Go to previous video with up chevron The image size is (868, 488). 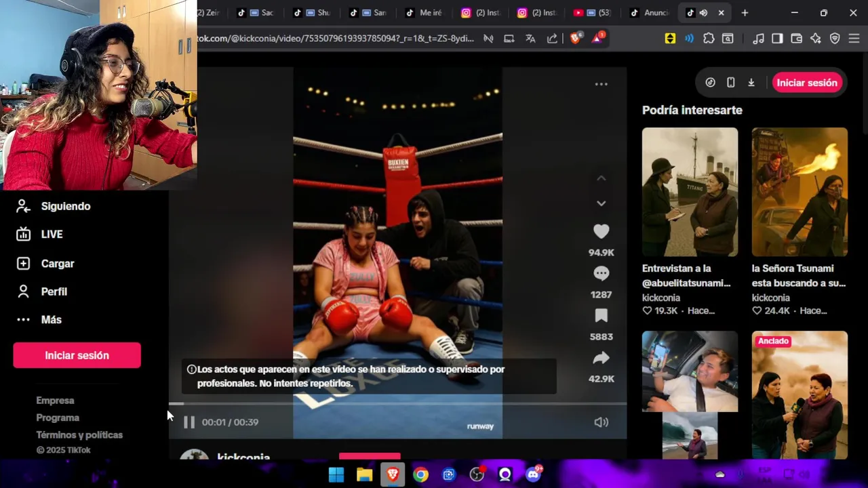click(x=601, y=178)
